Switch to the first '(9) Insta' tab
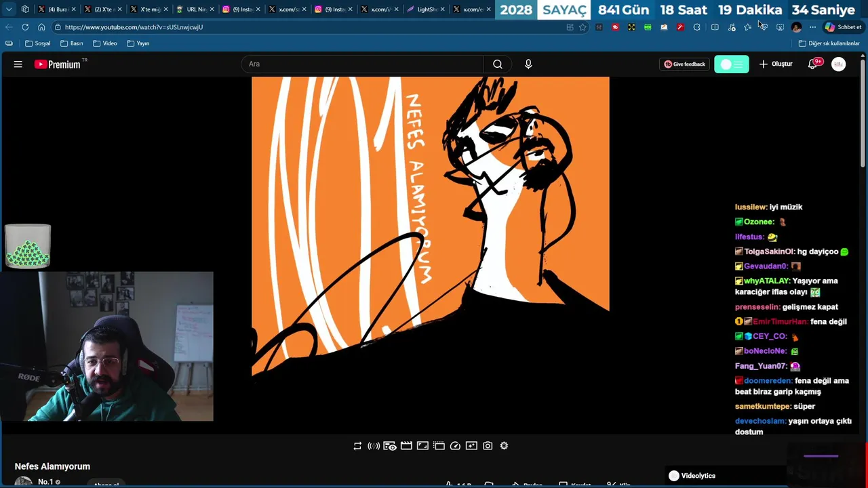The width and height of the screenshot is (868, 488). 240,9
